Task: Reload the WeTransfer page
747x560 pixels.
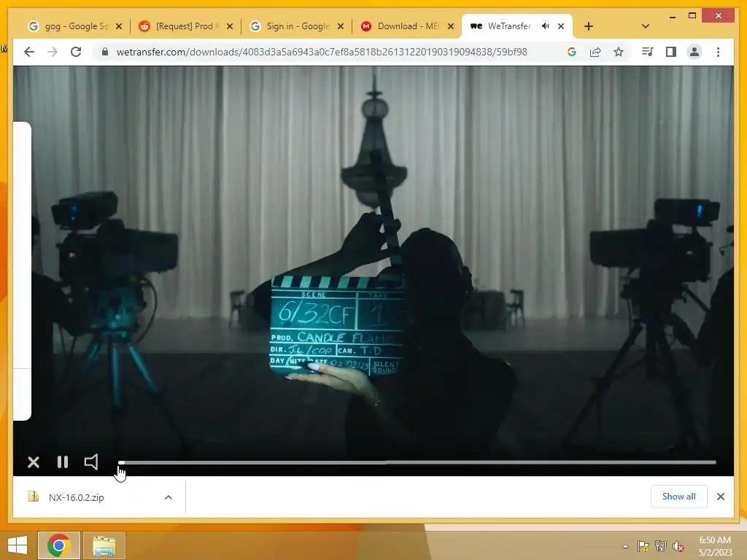Action: pyautogui.click(x=76, y=52)
